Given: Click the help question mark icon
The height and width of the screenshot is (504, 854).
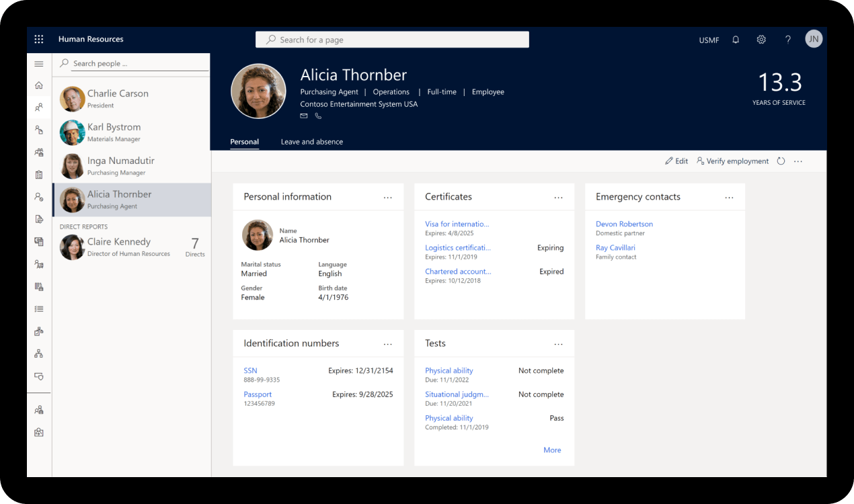Looking at the screenshot, I should pyautogui.click(x=788, y=40).
